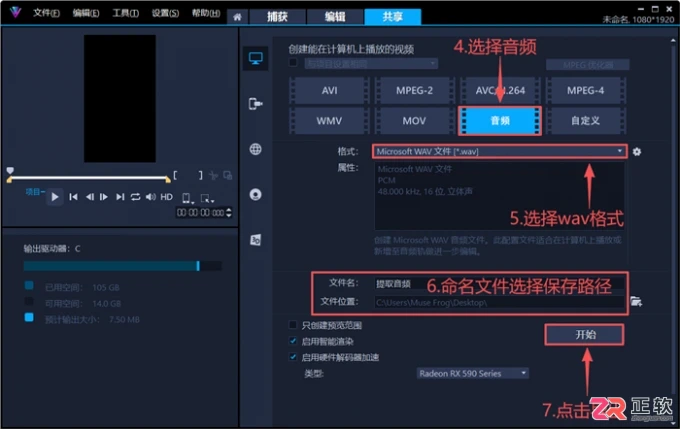
Task: Click the 开始 start button
Action: [585, 334]
